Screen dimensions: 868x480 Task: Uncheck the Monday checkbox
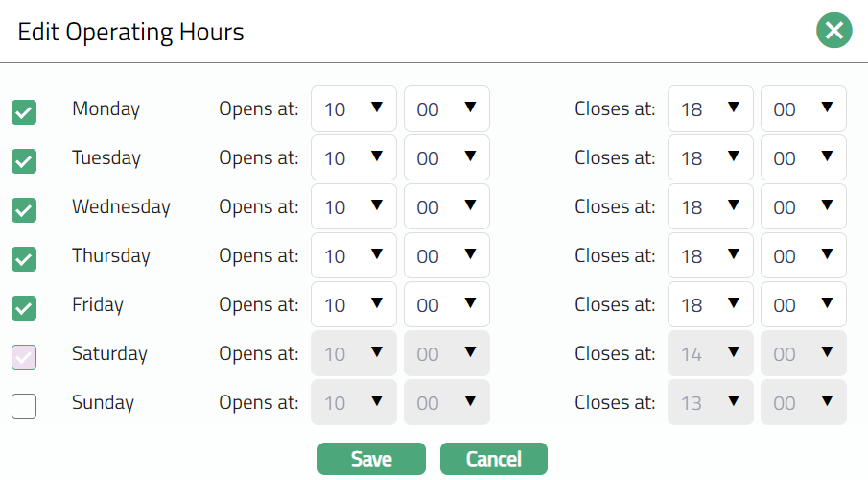tap(24, 112)
